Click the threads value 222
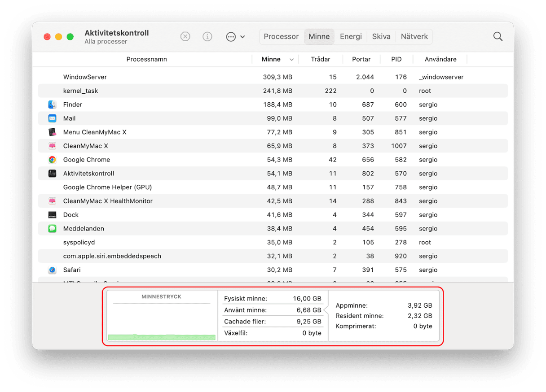 (x=330, y=91)
